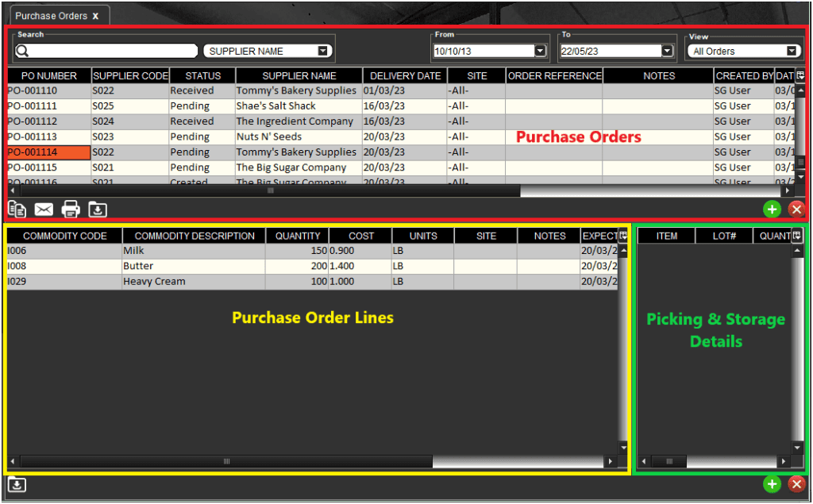This screenshot has width=813, height=504.
Task: Delete order line with bottom red X
Action: (797, 484)
